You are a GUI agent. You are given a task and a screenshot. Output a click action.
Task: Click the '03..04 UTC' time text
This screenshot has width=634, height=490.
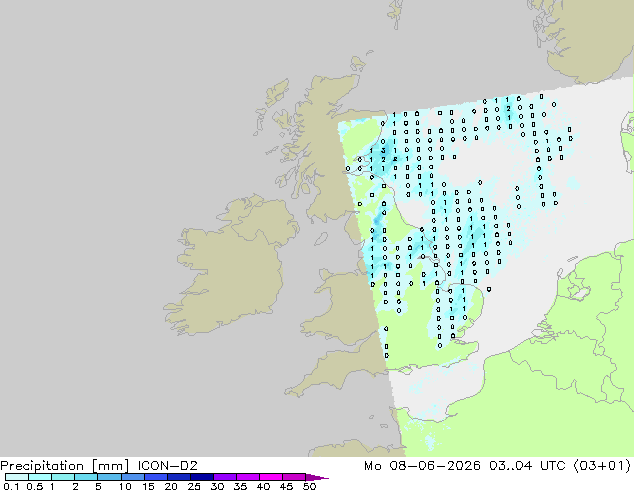click(526, 466)
